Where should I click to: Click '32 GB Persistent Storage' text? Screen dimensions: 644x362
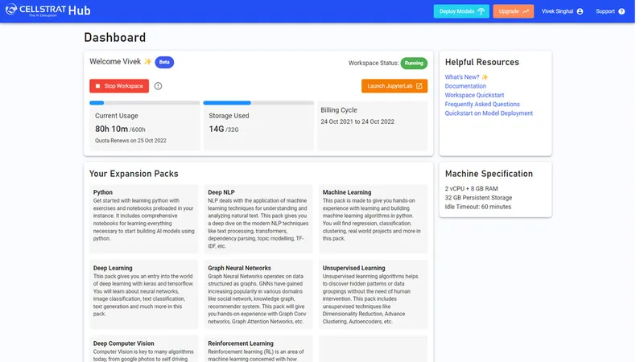pyautogui.click(x=478, y=197)
